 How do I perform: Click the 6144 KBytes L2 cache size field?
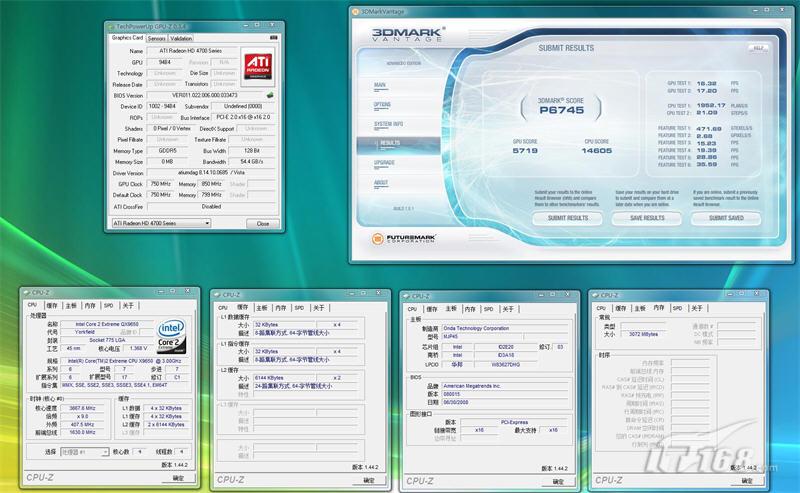(285, 378)
